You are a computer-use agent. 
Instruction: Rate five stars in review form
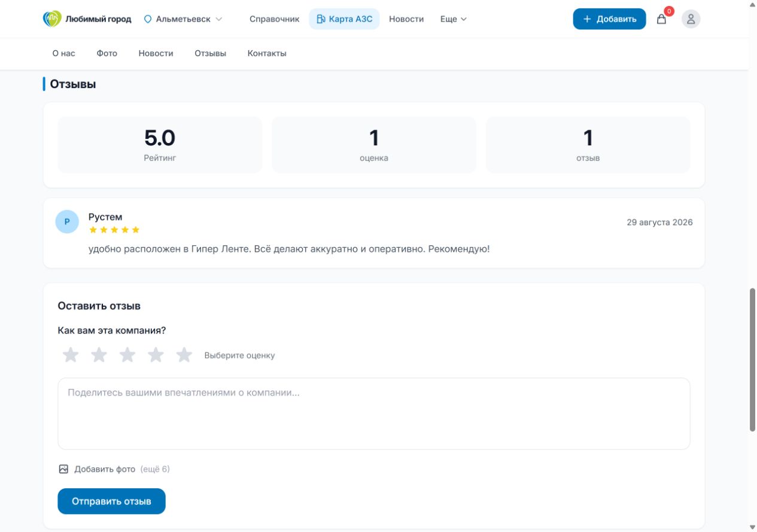[x=184, y=355]
